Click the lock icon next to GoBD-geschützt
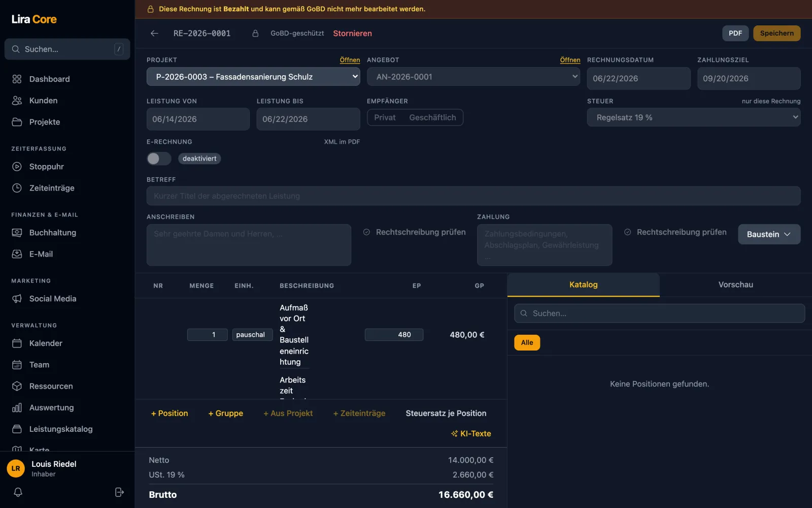The width and height of the screenshot is (812, 508). pos(255,34)
